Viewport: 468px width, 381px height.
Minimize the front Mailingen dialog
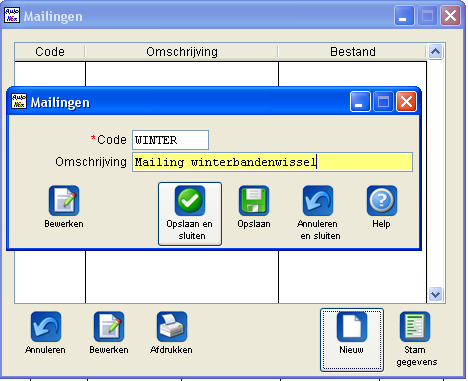[x=360, y=102]
